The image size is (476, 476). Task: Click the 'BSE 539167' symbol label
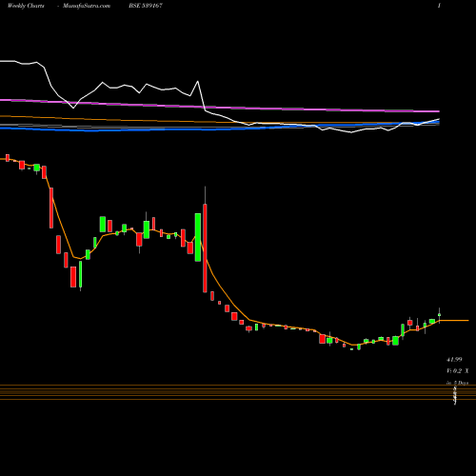coord(146,6)
